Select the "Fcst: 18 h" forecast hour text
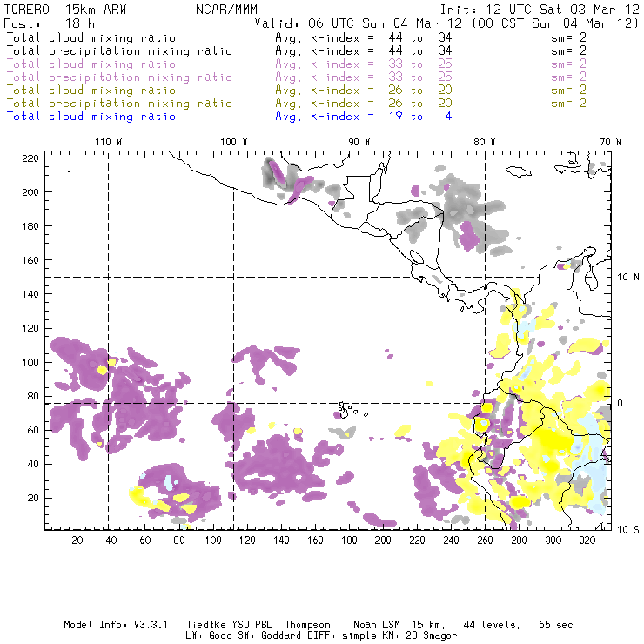This screenshot has width=644, height=644. point(50,23)
